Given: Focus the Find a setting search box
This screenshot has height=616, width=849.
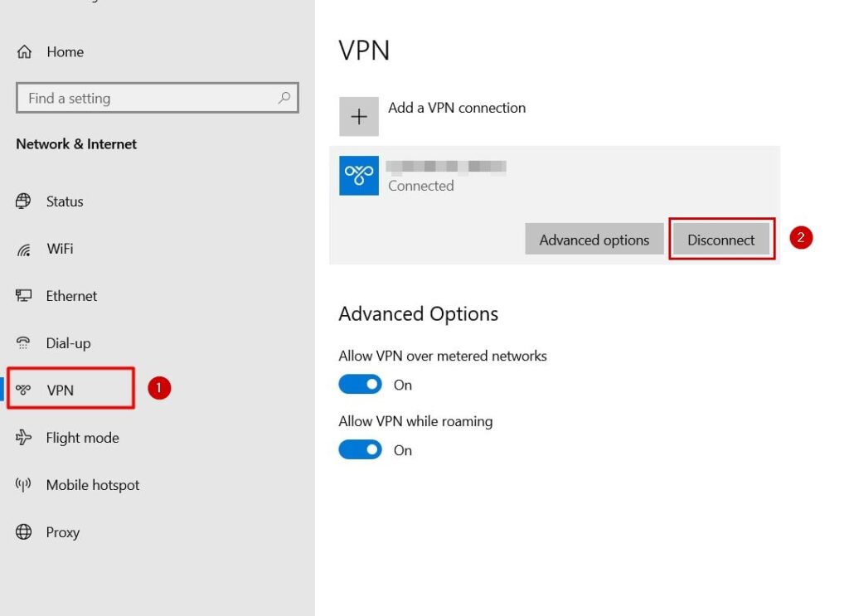Looking at the screenshot, I should (145, 98).
